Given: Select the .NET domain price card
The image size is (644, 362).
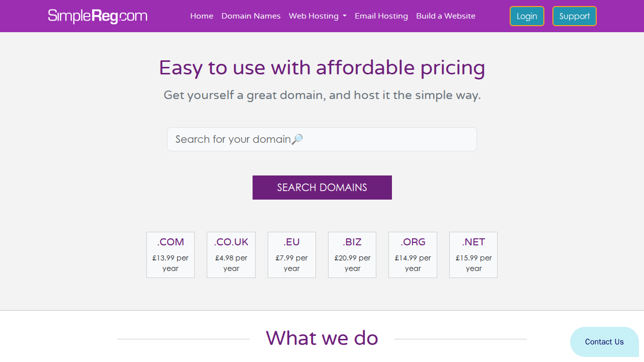Looking at the screenshot, I should 473,255.
